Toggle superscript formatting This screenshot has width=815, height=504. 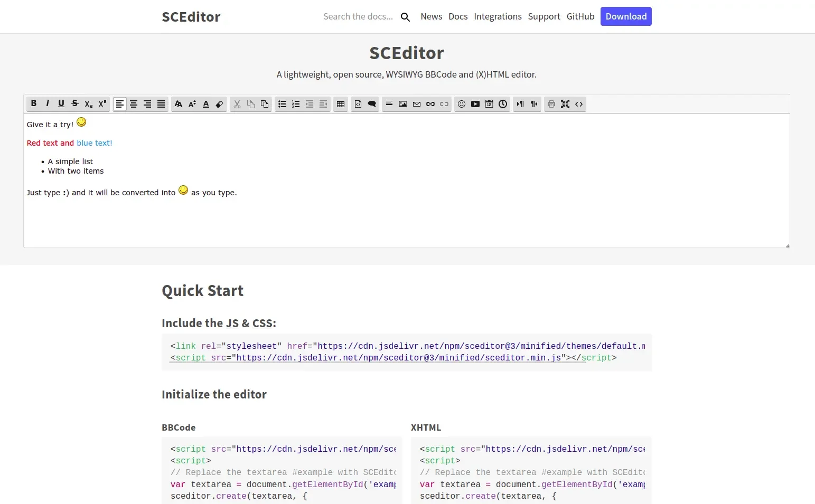pyautogui.click(x=102, y=104)
